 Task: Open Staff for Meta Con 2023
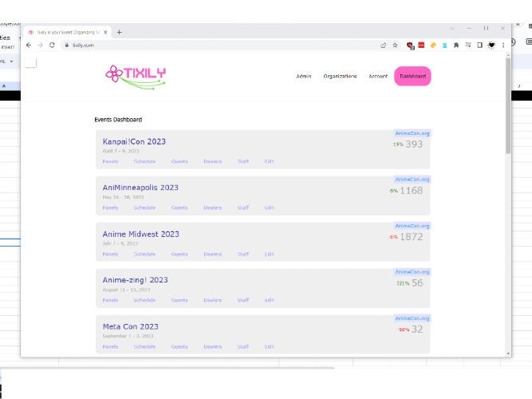[x=243, y=346]
